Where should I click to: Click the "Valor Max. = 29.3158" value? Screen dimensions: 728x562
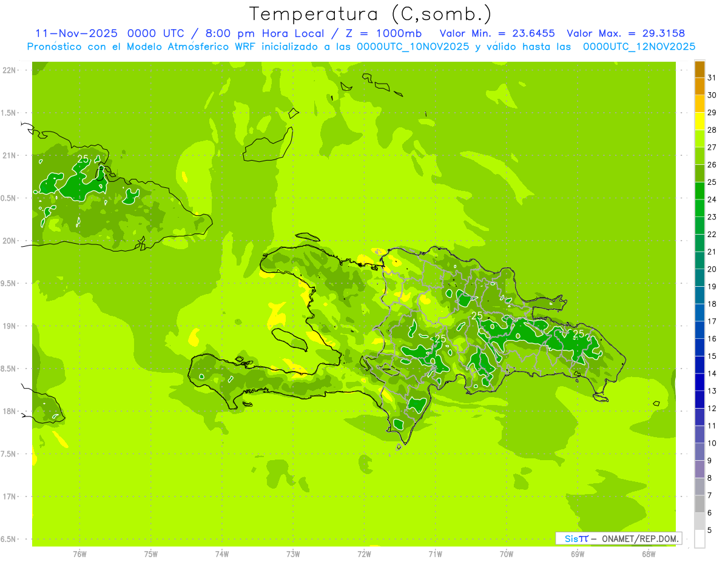pos(626,33)
